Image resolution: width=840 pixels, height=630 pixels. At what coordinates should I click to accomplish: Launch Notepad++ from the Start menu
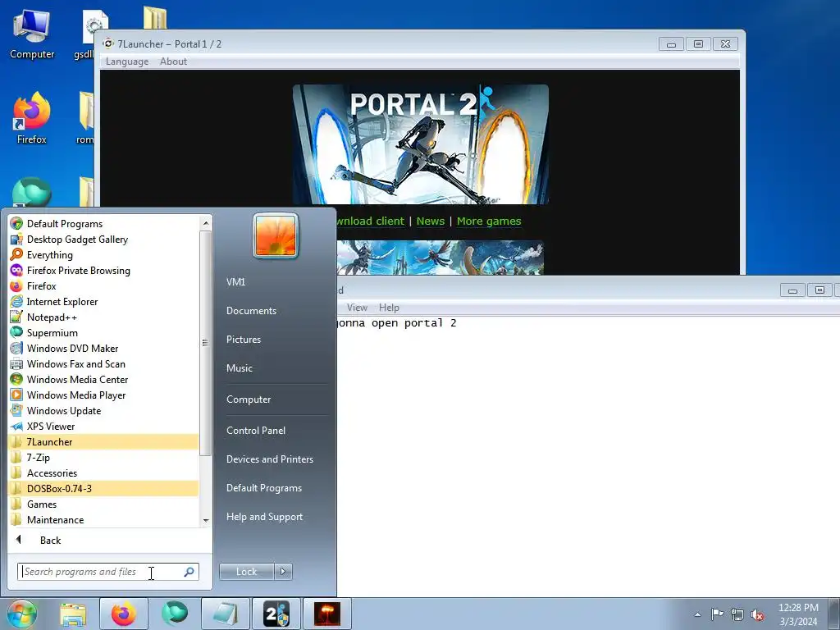[104, 317]
